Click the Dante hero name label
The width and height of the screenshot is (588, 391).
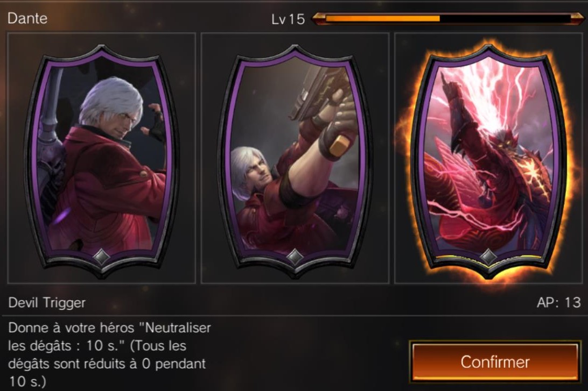[27, 18]
